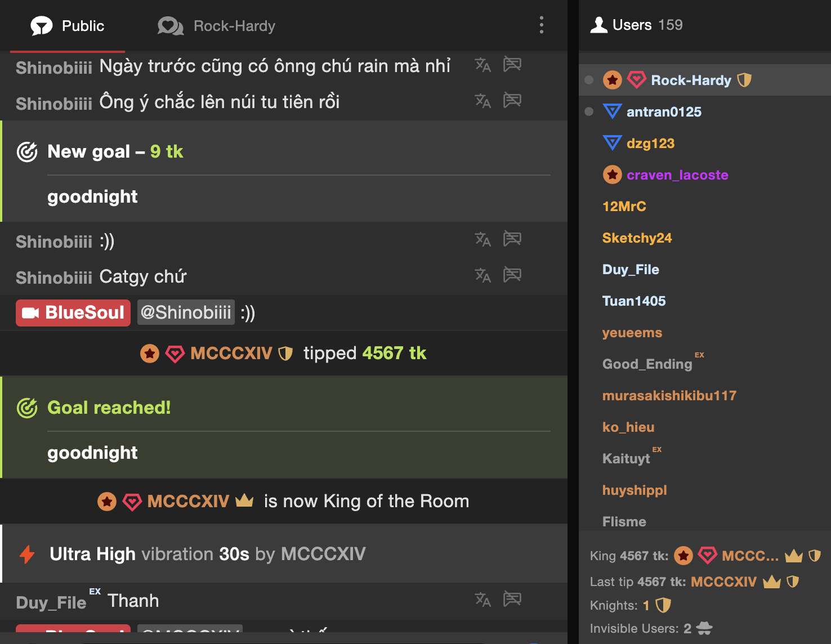Switch to the Public chat tab
The height and width of the screenshot is (644, 831).
[68, 26]
